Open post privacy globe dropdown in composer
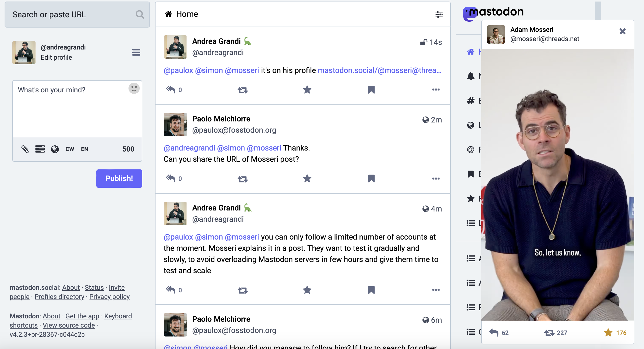 pos(55,149)
